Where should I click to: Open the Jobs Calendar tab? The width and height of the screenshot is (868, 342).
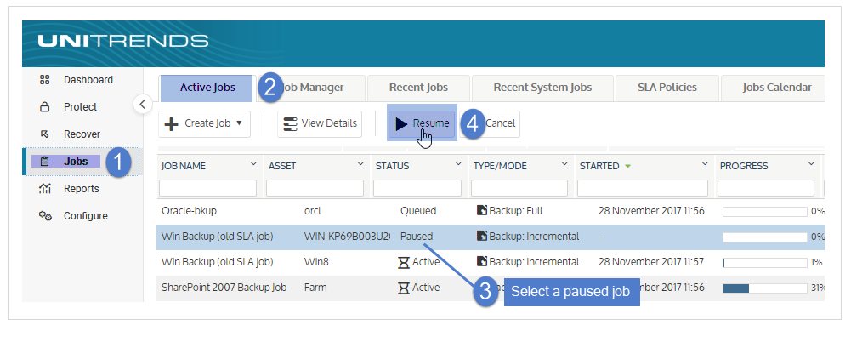[x=773, y=88]
